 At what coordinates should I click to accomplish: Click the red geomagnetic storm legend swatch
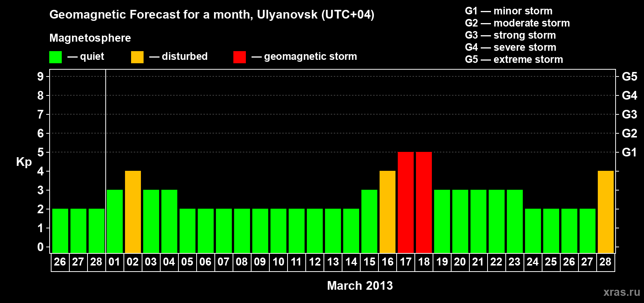click(x=239, y=57)
